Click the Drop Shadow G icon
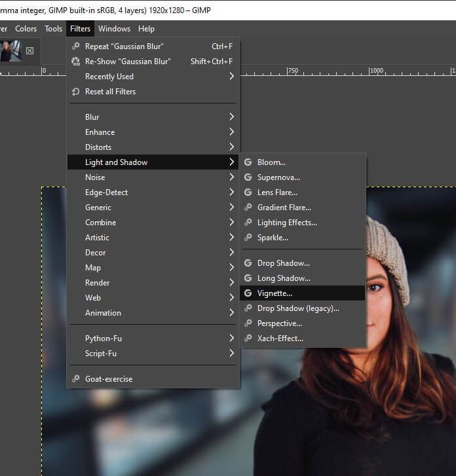 [248, 263]
